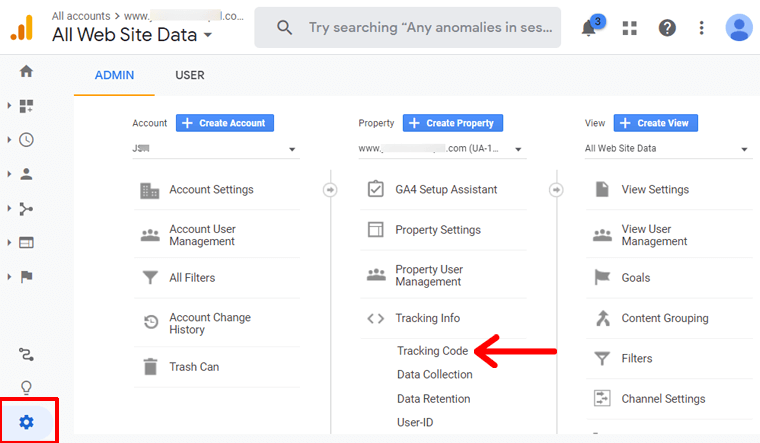The image size is (760, 443).
Task: Click the GA4 Setup Assistant checkbox icon
Action: 376,189
